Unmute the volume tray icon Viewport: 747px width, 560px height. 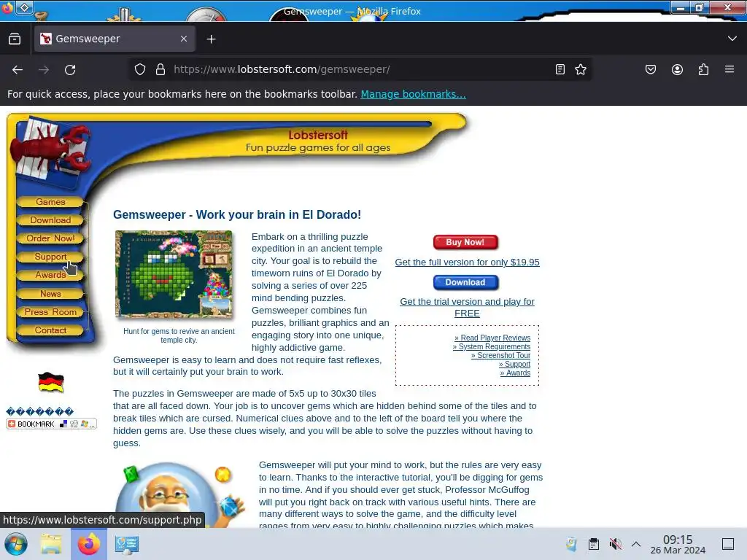(x=615, y=544)
